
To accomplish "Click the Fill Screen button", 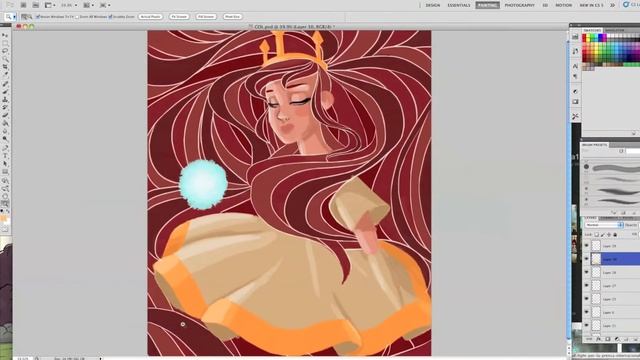I will (x=206, y=17).
